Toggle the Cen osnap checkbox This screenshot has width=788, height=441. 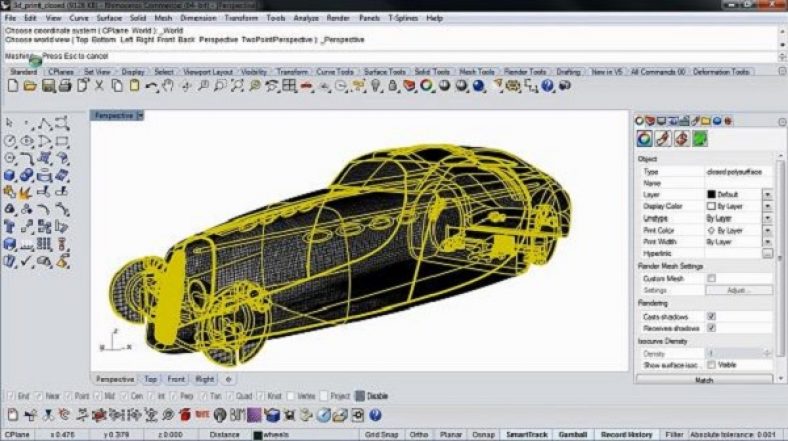click(x=124, y=396)
